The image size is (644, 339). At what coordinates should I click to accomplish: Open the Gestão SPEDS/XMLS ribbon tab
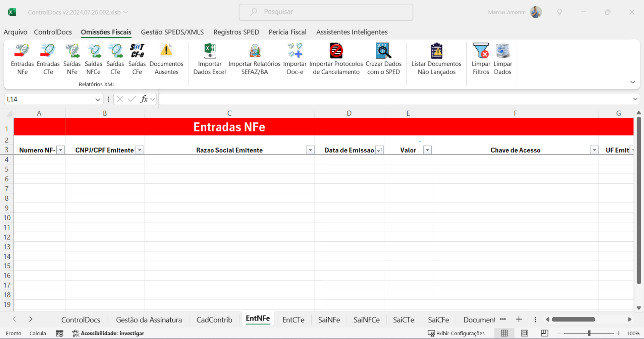coord(172,32)
